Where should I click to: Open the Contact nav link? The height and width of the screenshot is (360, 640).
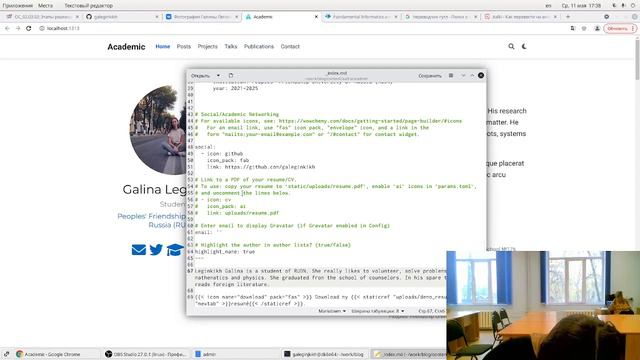coord(290,47)
